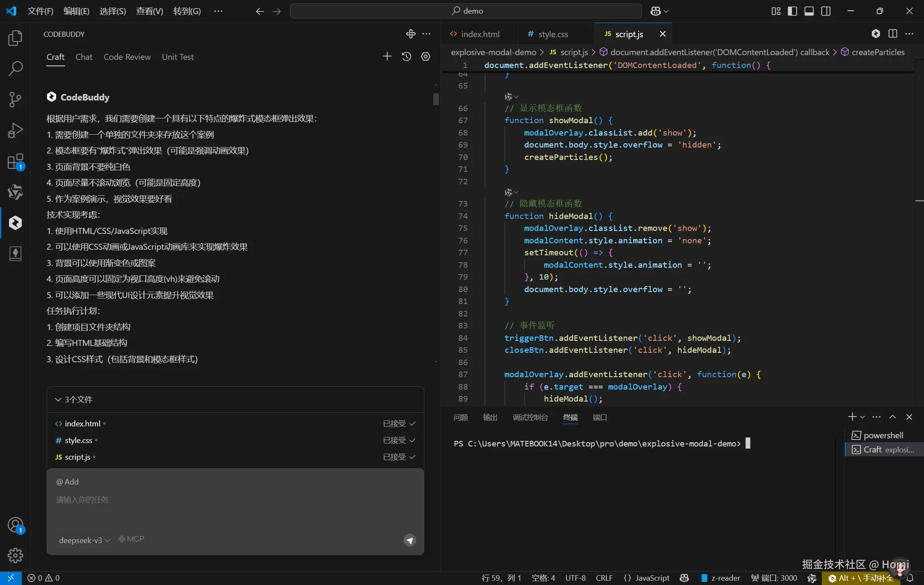The image size is (924, 585).
Task: Click the send message arrow button
Action: click(x=409, y=541)
